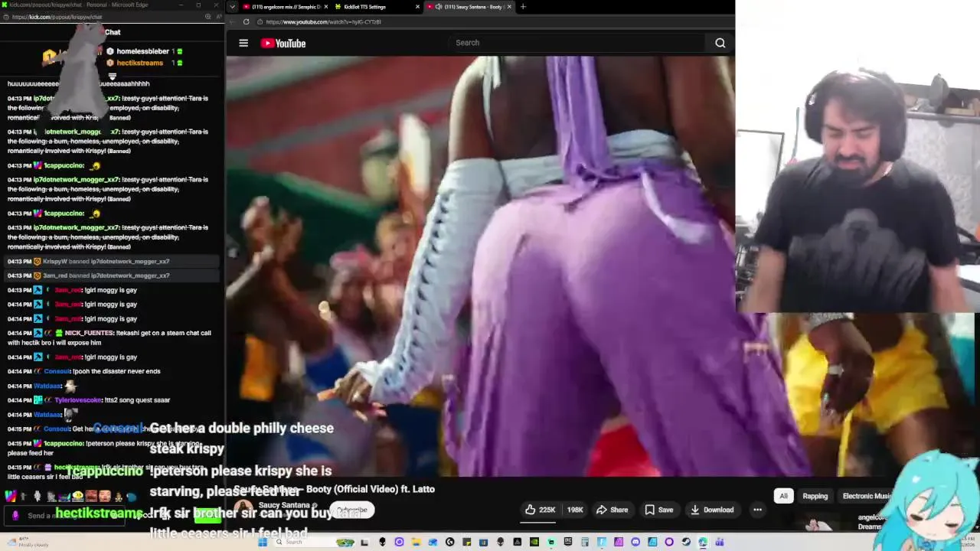Open Discord from the taskbar
Screen dimensions: 980x551
coord(635,542)
